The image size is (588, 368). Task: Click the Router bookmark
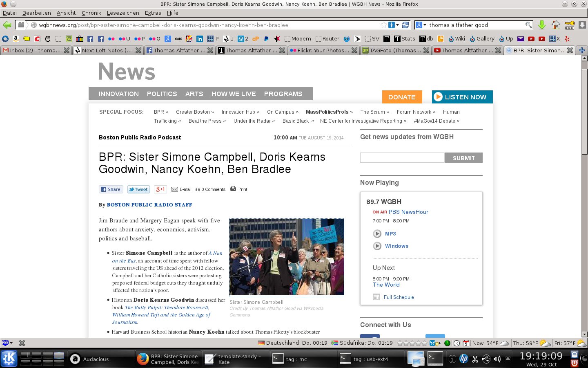pyautogui.click(x=327, y=39)
